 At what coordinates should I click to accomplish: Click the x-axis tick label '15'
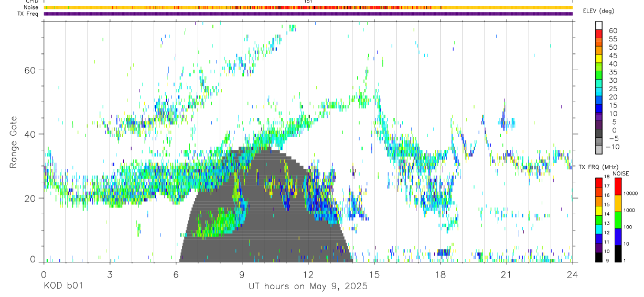(x=374, y=275)
